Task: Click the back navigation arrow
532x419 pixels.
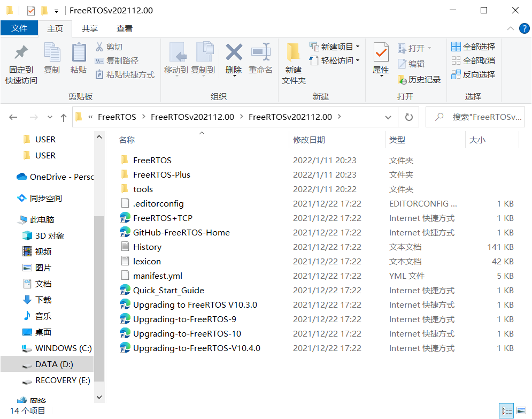Action: tap(13, 117)
